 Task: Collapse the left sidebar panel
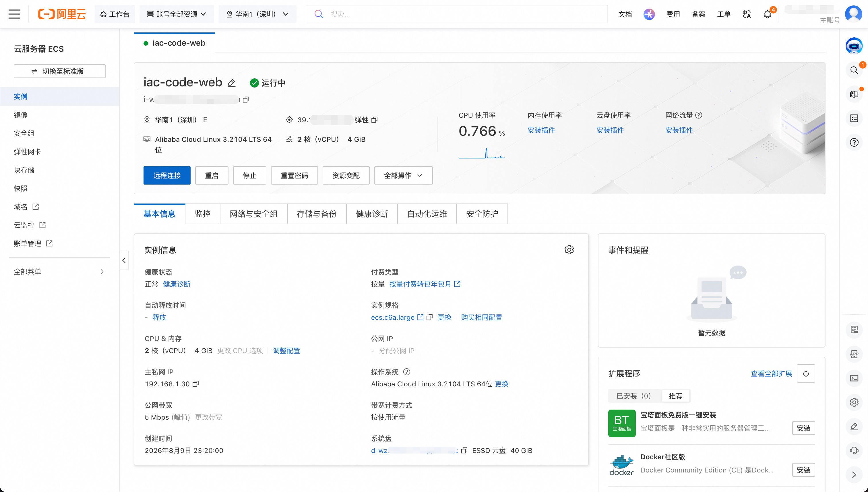pos(124,260)
